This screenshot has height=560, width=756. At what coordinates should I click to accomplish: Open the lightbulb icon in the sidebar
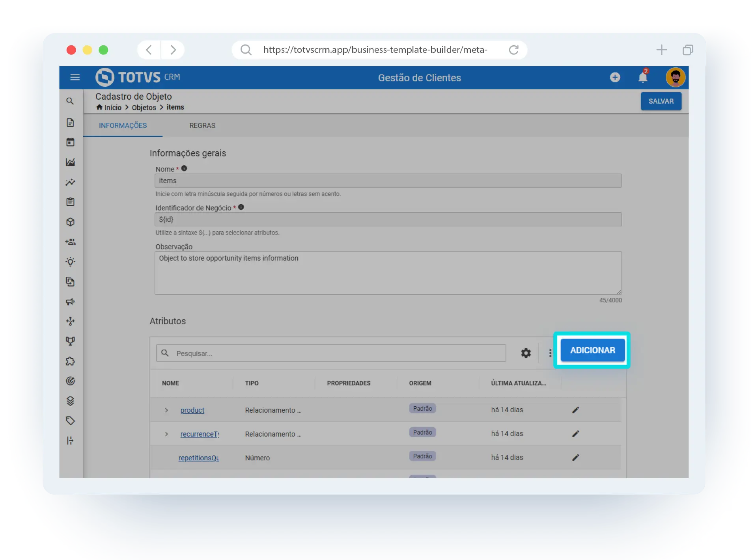[x=70, y=262]
